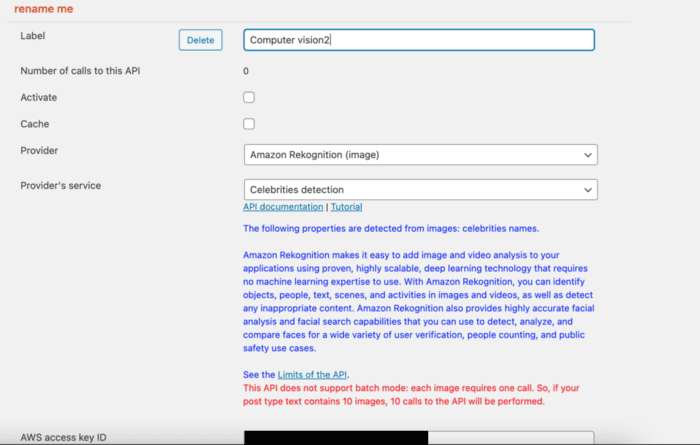Screen dimensions: 700x445
Task: Expand the Provider's service dropdown showing Celebrities detection
Action: pyautogui.click(x=421, y=190)
